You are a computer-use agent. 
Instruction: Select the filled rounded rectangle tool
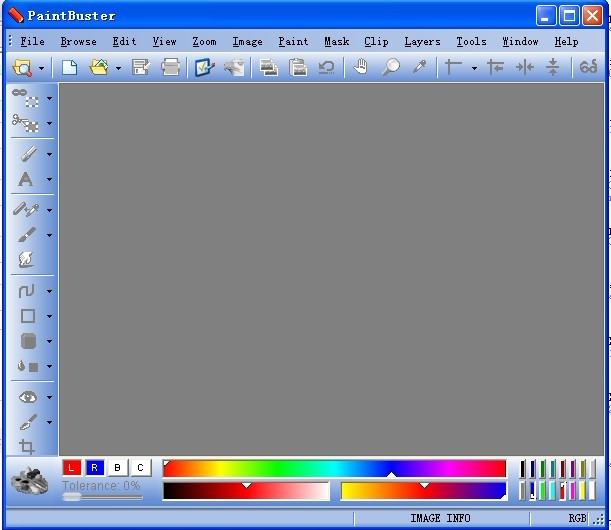point(28,341)
